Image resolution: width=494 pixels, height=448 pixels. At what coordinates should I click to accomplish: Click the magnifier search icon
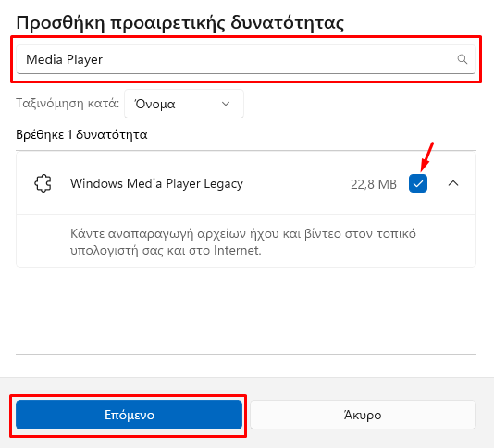463,59
